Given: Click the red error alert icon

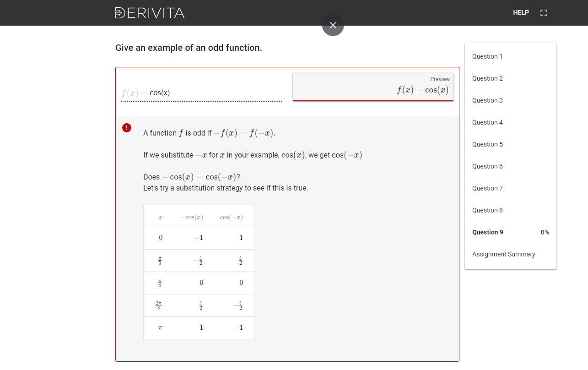Looking at the screenshot, I should [127, 128].
